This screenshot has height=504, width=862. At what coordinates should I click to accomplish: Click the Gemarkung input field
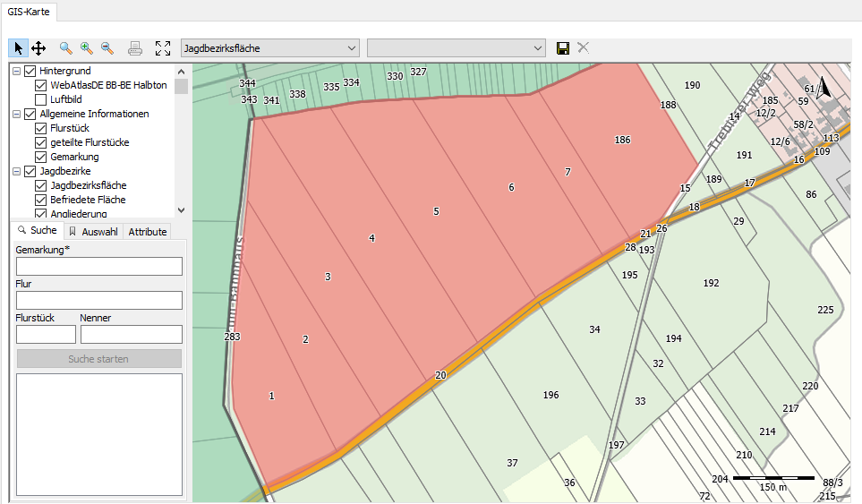98,266
